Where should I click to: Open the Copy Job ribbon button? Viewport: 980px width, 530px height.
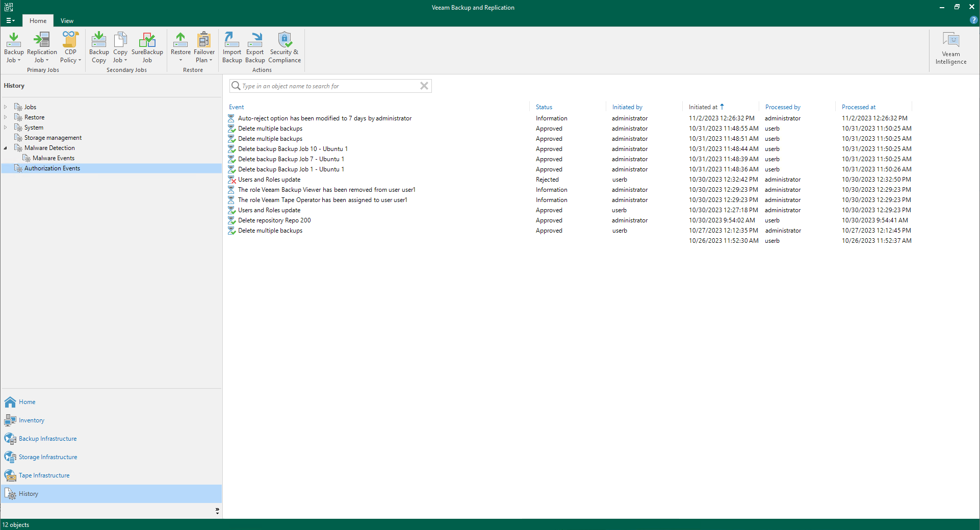[x=120, y=47]
